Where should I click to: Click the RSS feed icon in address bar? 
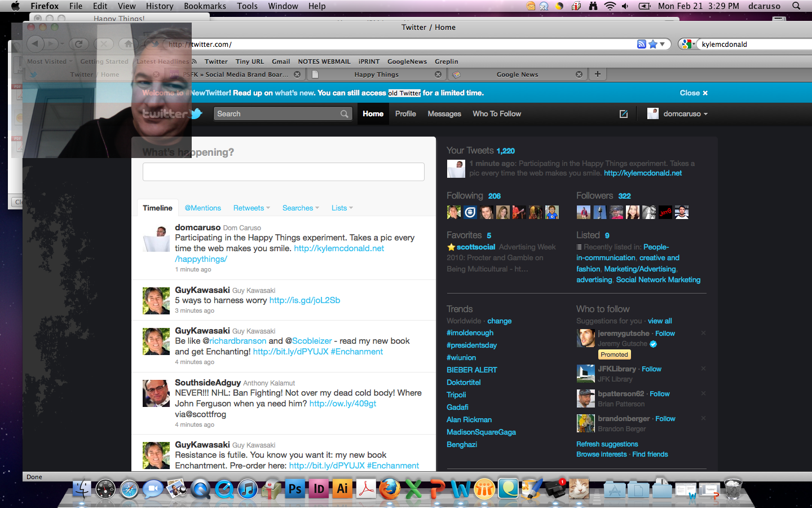click(x=641, y=44)
